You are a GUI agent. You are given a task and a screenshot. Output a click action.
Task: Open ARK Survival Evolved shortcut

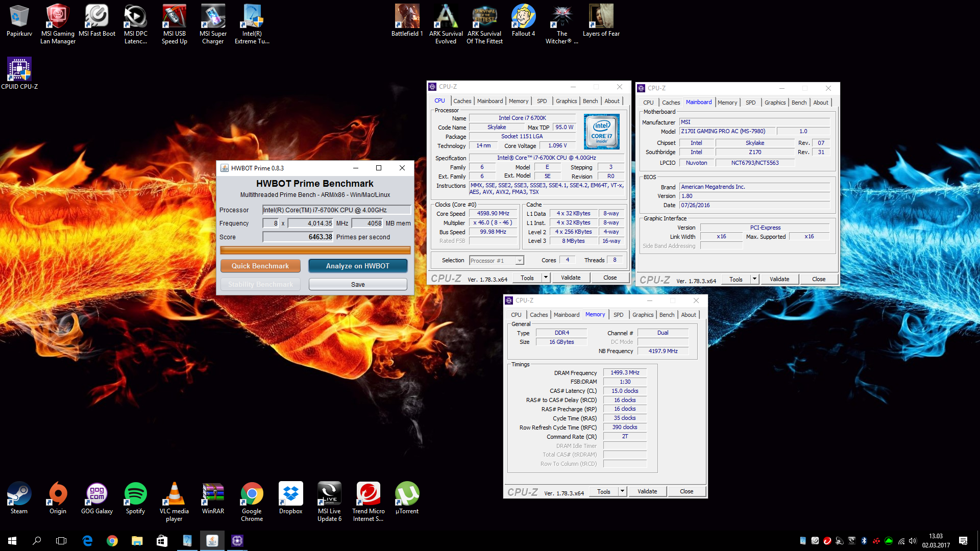pyautogui.click(x=446, y=24)
